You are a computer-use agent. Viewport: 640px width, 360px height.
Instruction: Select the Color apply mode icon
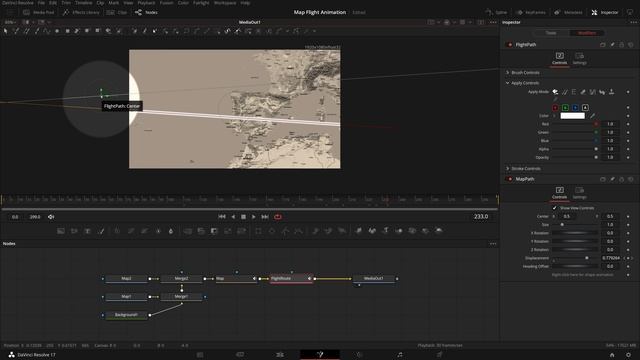click(x=555, y=92)
